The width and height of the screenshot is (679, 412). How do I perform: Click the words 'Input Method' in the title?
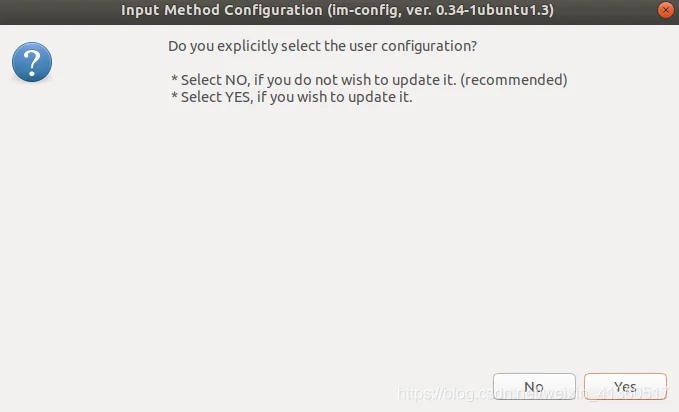click(x=170, y=10)
